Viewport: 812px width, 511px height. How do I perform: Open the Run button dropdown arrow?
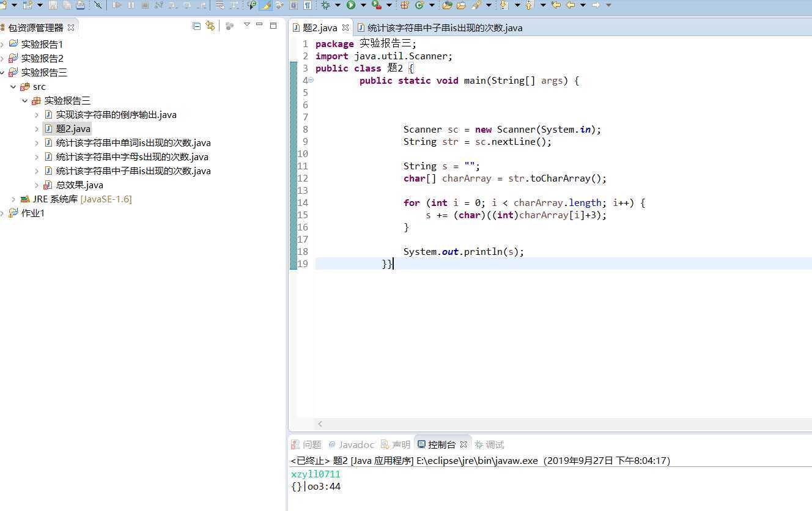363,5
